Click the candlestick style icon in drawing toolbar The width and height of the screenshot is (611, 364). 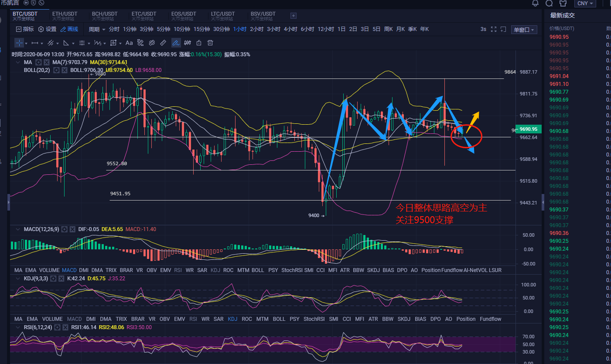click(188, 43)
